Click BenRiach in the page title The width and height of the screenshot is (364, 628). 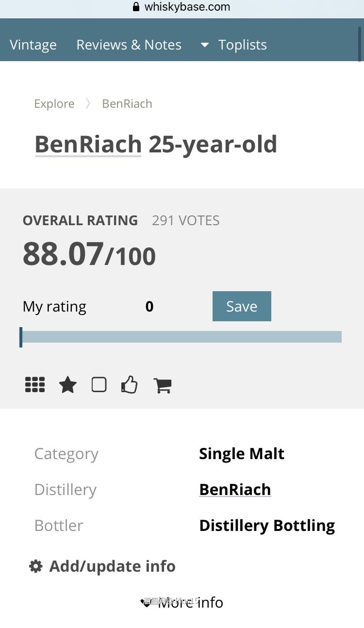[88, 144]
